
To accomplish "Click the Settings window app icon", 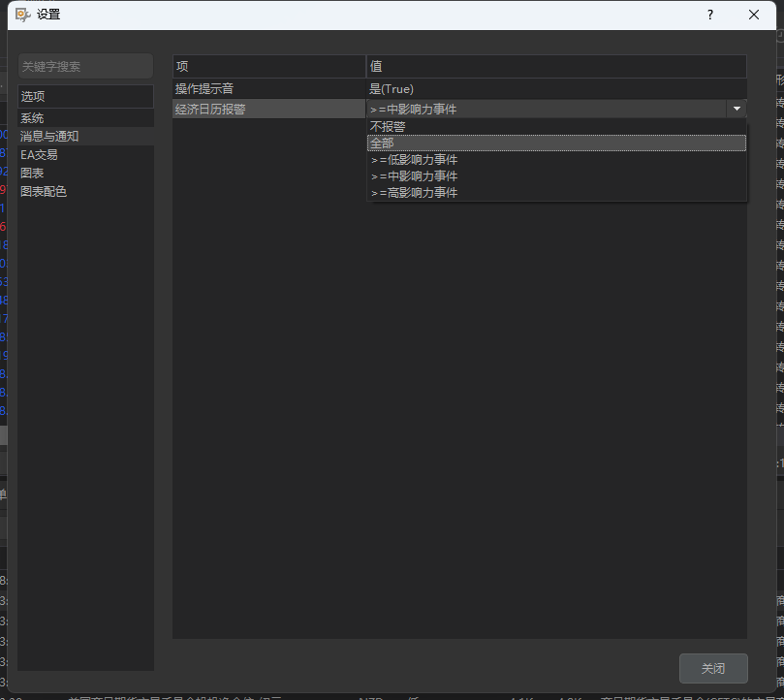I will 22,15.
